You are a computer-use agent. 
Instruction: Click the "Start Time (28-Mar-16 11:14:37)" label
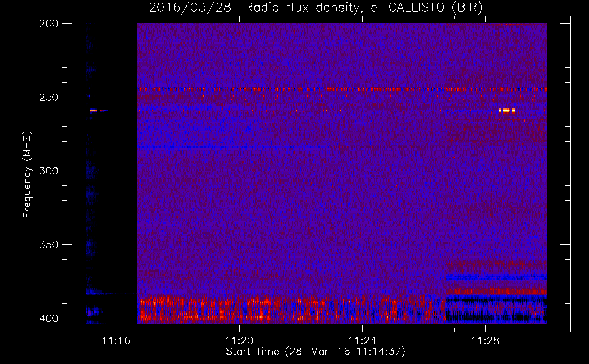pos(316,352)
